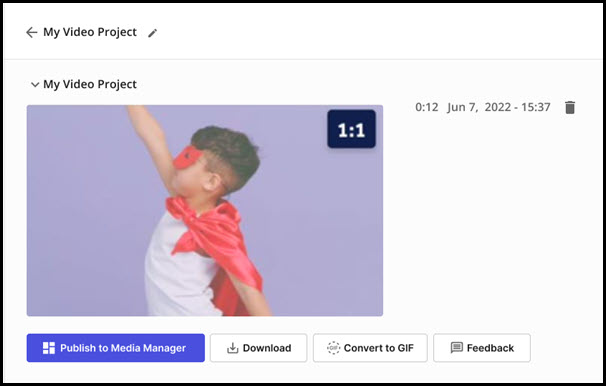Go back using the left arrow icon

point(31,32)
